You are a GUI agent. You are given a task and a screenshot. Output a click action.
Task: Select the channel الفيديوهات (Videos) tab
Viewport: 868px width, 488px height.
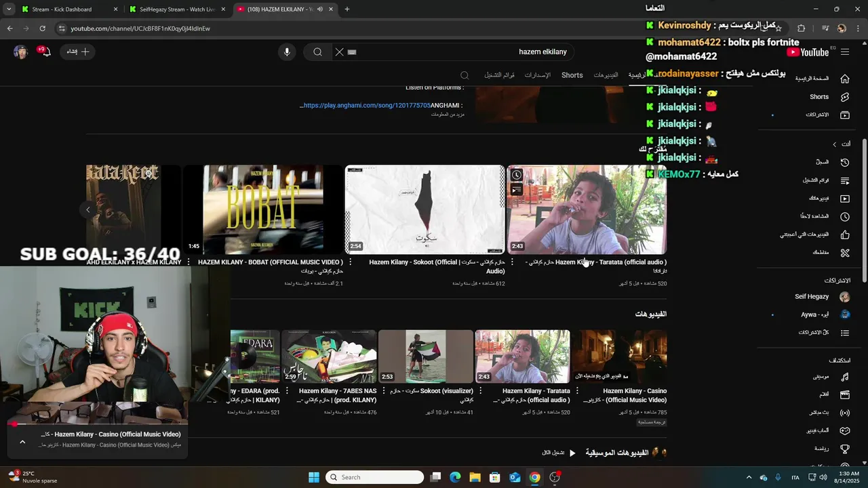pyautogui.click(x=606, y=75)
